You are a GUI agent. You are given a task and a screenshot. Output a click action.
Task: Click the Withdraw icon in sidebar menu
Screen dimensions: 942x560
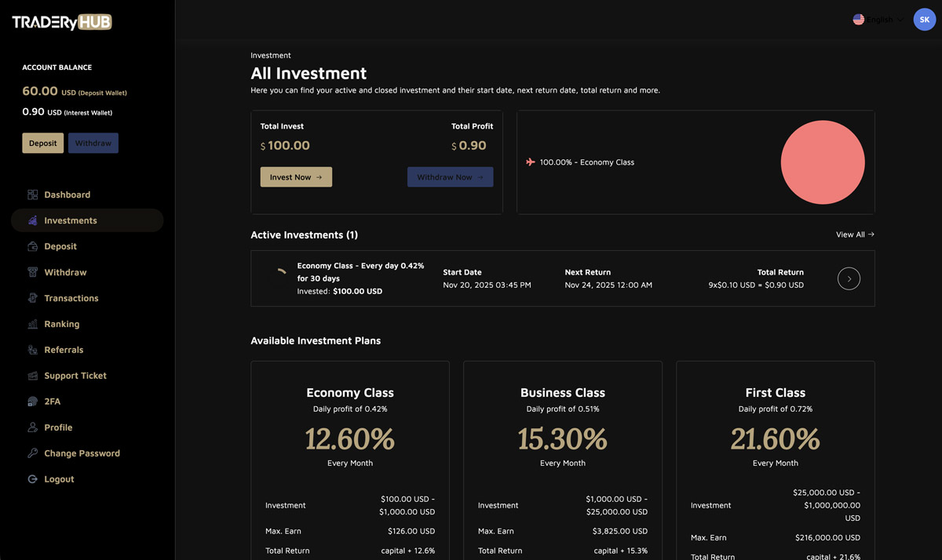click(32, 272)
